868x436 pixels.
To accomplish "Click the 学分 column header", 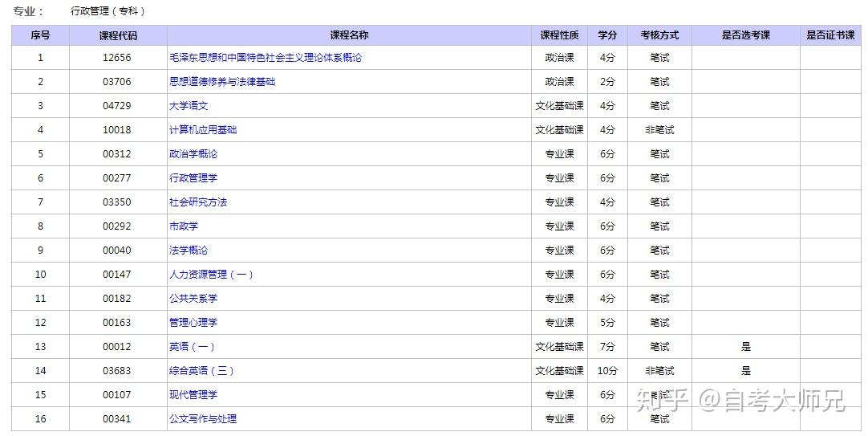I will point(607,35).
